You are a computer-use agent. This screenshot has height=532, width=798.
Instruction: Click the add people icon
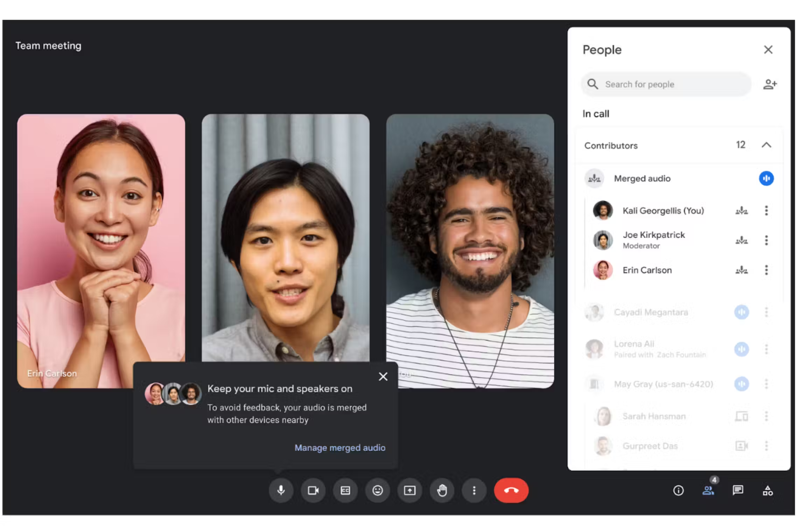coord(770,84)
